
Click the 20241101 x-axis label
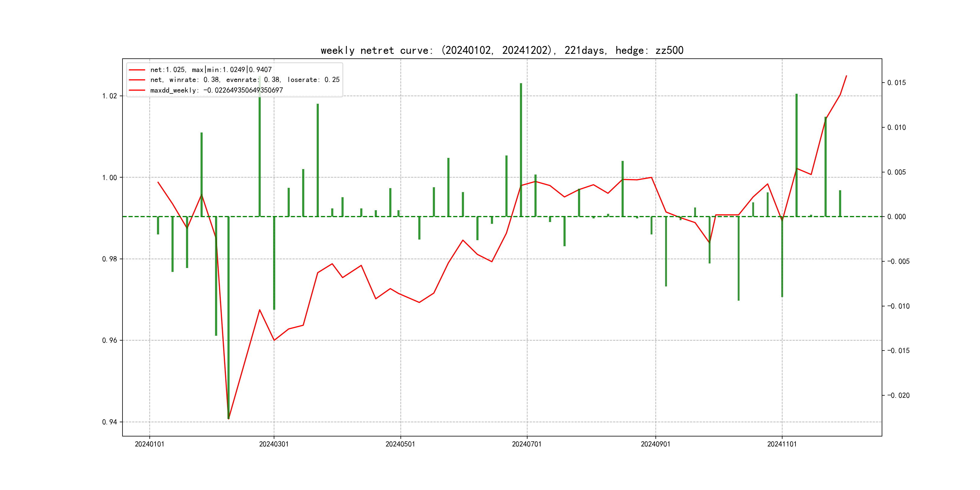tap(782, 444)
